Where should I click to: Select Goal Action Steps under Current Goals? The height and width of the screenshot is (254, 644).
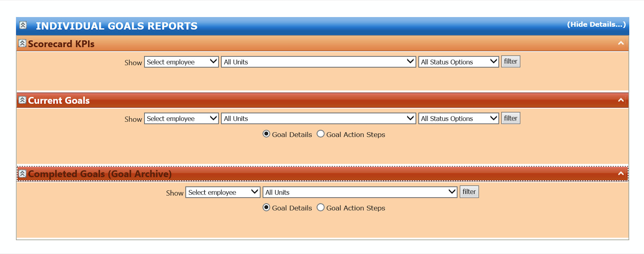(x=320, y=134)
